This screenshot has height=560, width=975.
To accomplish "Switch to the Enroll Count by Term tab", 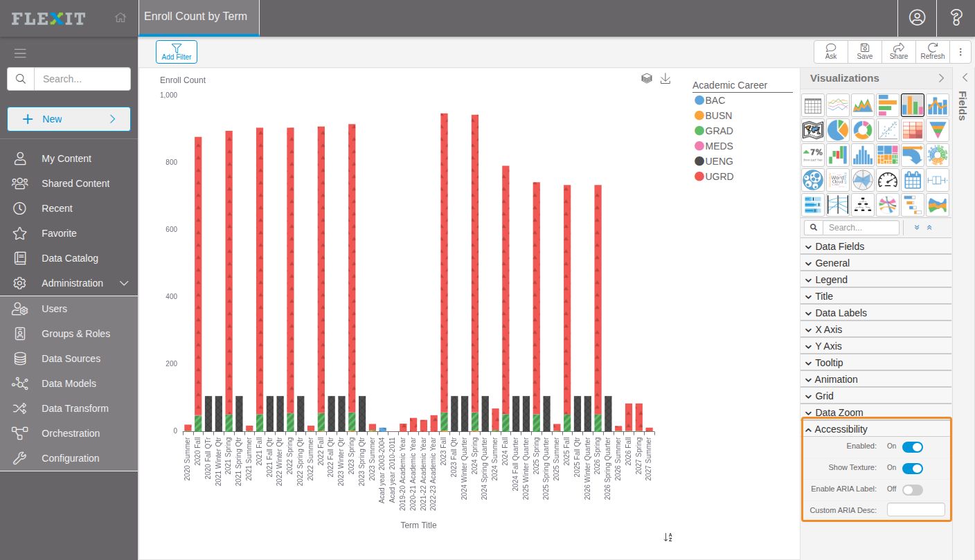I will pyautogui.click(x=199, y=17).
